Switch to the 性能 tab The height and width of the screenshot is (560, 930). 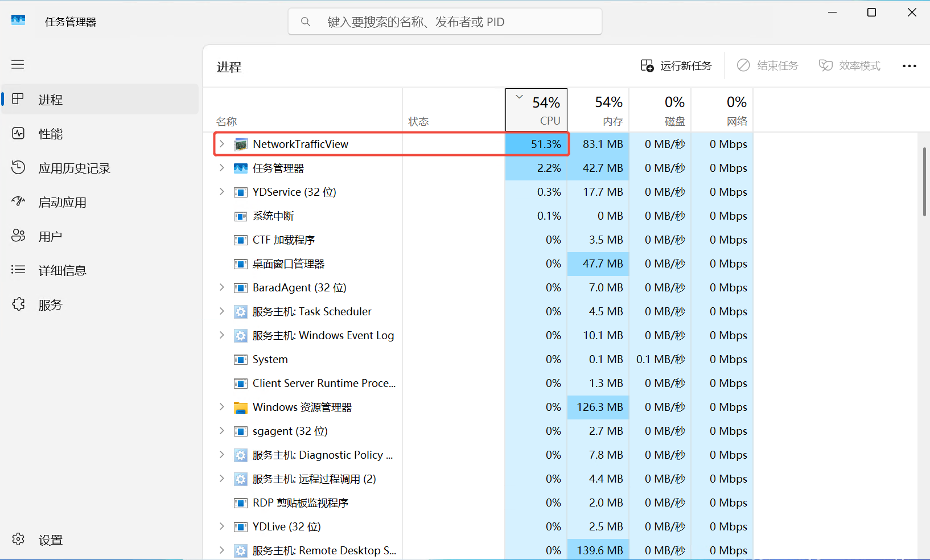[x=100, y=134]
